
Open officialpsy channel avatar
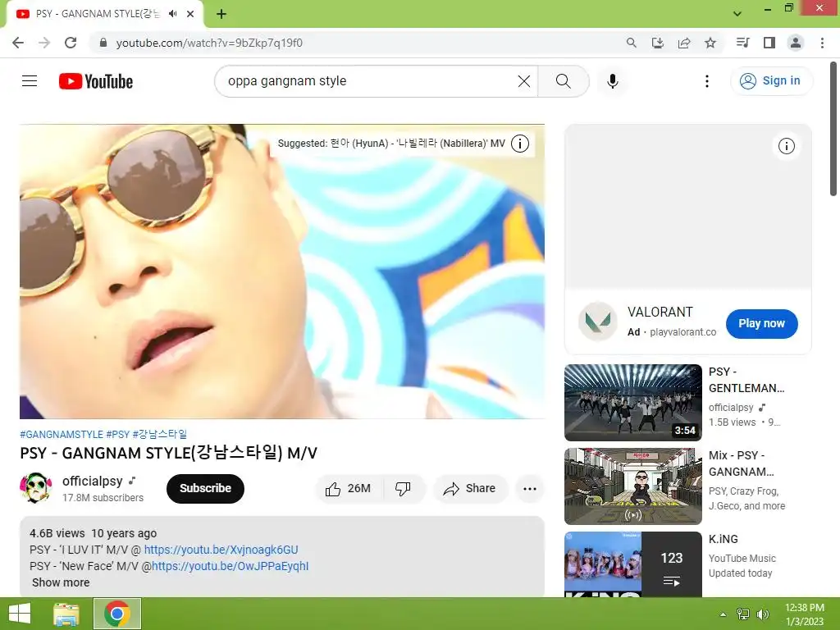click(x=36, y=487)
